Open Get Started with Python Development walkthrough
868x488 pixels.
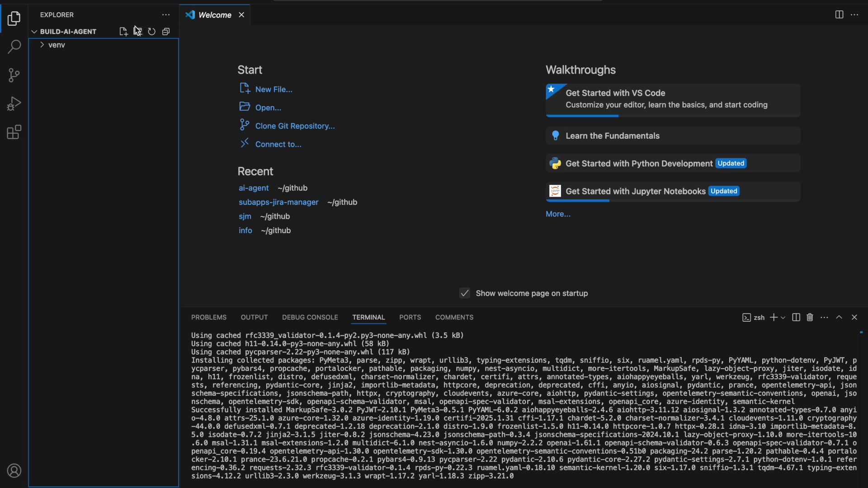coord(673,164)
